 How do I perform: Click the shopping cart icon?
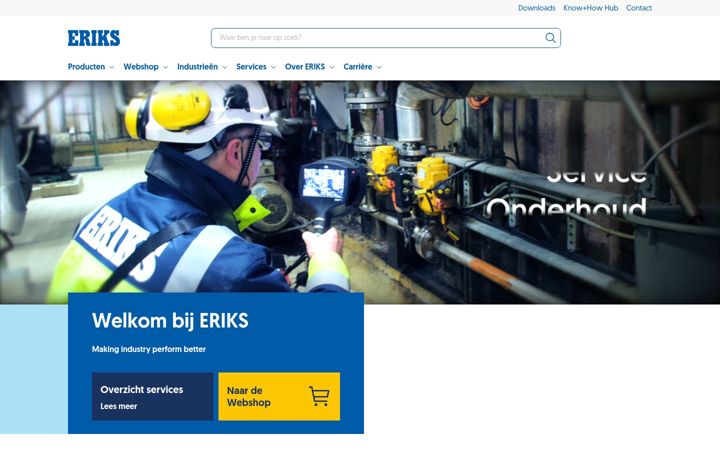(319, 396)
